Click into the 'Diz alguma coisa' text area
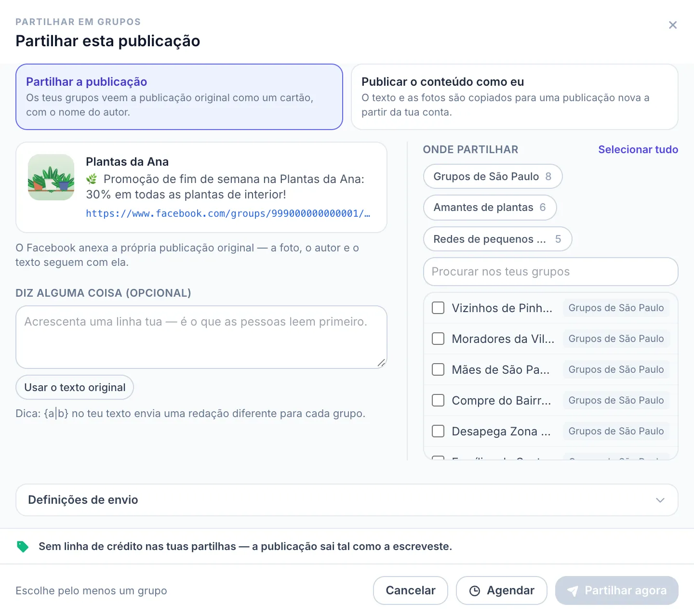694x616 pixels. (201, 337)
